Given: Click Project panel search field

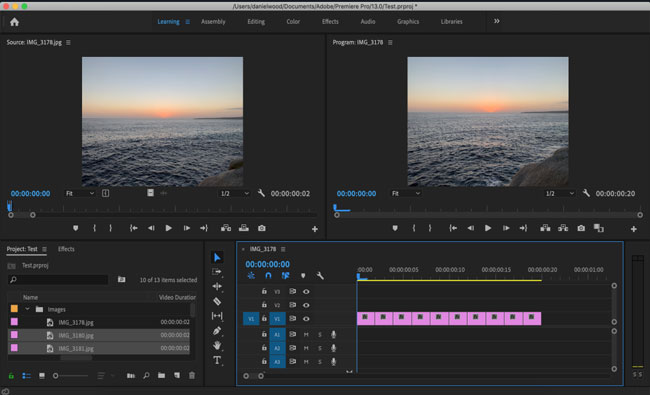Looking at the screenshot, I should (x=58, y=280).
